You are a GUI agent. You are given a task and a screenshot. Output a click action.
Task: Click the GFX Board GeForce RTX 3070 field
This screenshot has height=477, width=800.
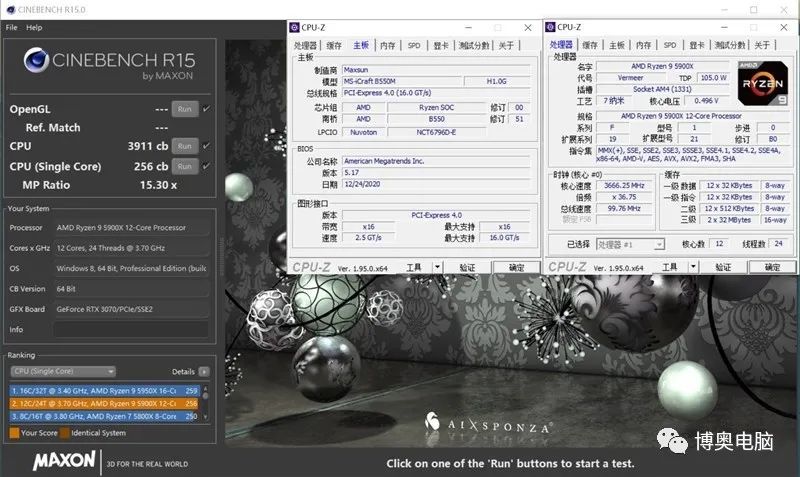(x=132, y=309)
